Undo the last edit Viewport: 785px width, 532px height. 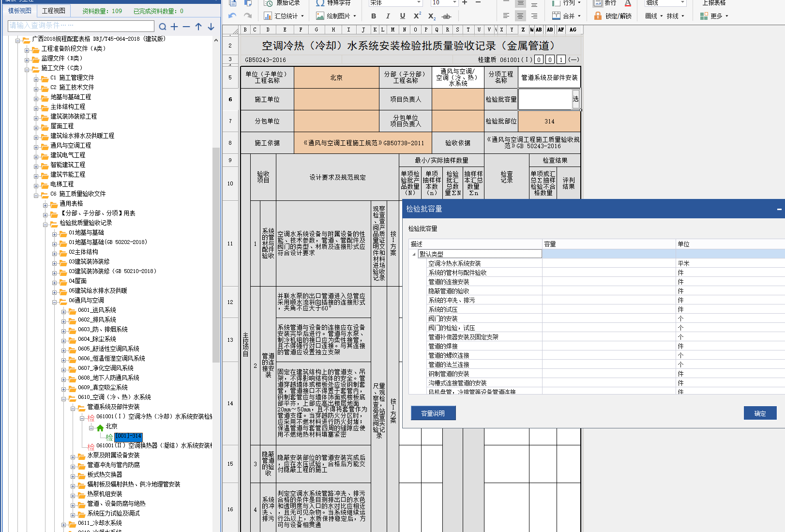(x=232, y=15)
